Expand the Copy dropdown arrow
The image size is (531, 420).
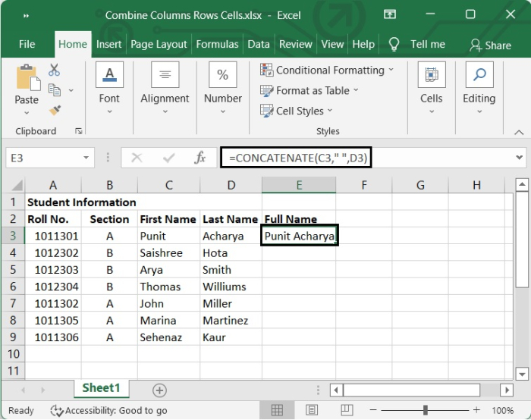tap(71, 90)
